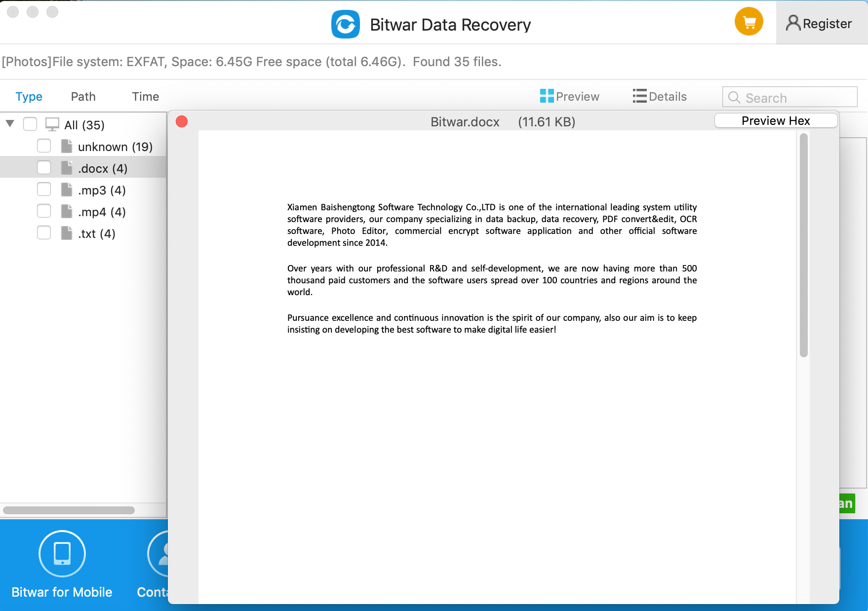Tick the unknown (19) checkbox
This screenshot has width=868, height=611.
click(x=44, y=146)
